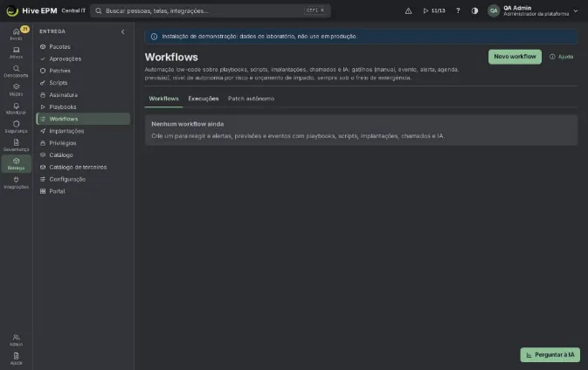588x370 pixels.
Task: Click the Nenhum workflow ainda message
Action: (x=188, y=124)
